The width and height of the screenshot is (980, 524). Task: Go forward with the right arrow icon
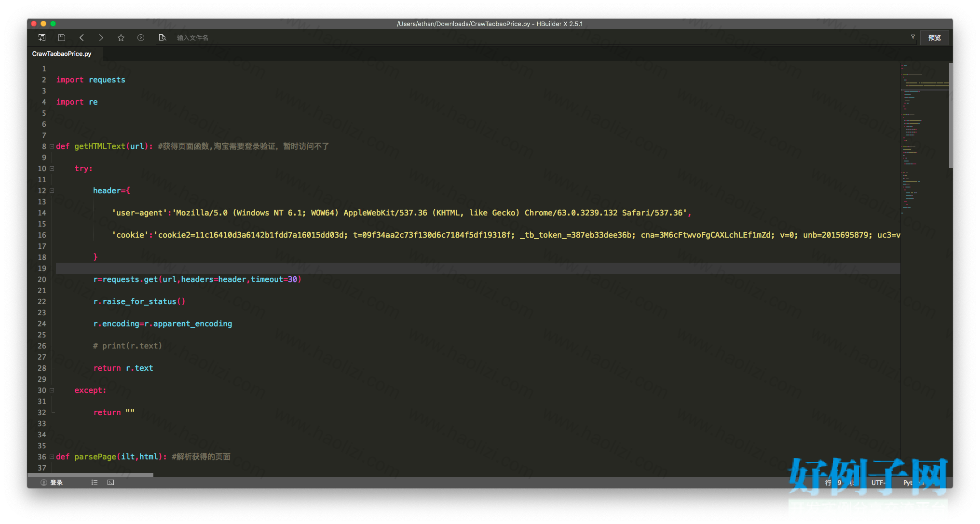click(x=101, y=38)
